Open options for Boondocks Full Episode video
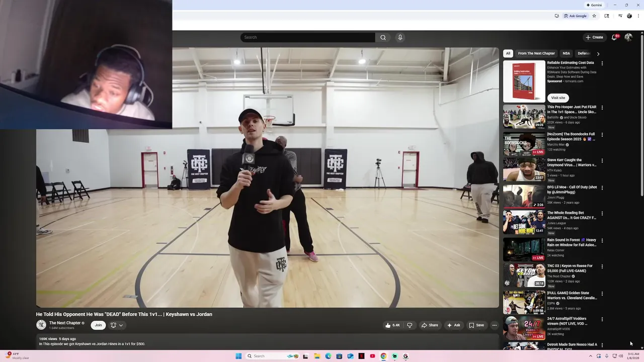Image resolution: width=644 pixels, height=362 pixels. [x=602, y=135]
